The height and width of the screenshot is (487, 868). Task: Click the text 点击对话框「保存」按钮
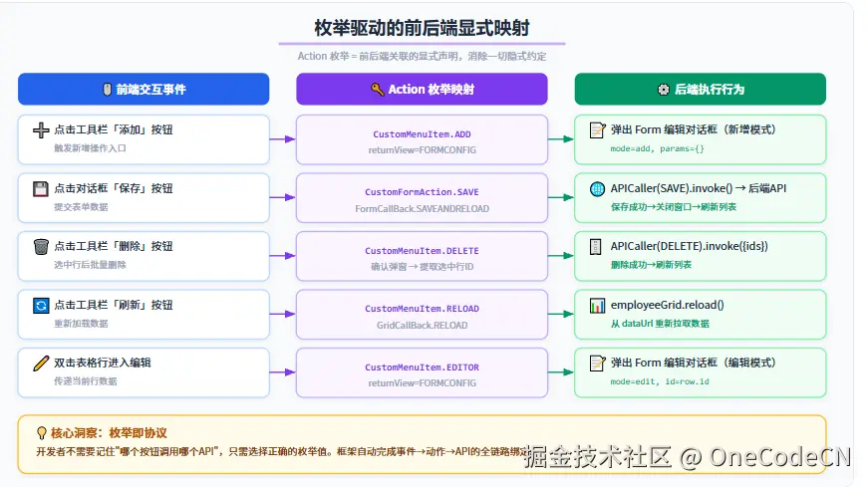114,188
